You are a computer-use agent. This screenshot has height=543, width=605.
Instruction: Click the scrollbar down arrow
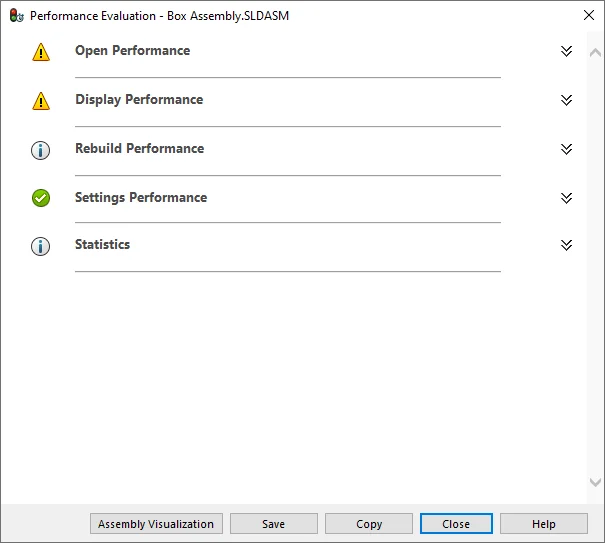click(x=596, y=483)
